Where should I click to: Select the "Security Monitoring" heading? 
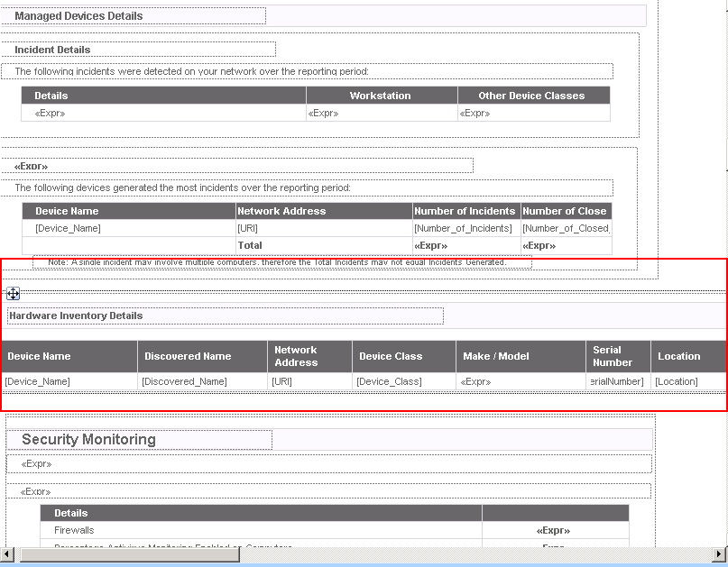coord(139,439)
